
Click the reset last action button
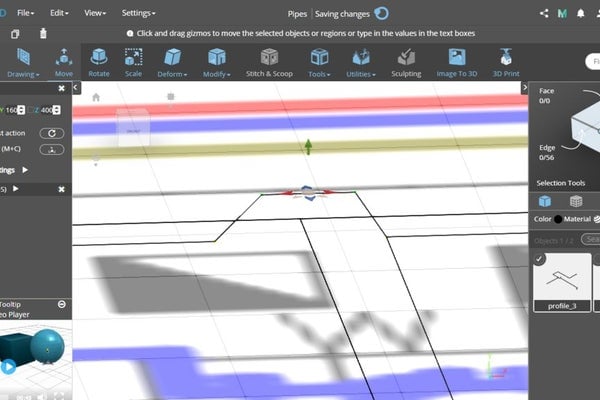(52, 133)
